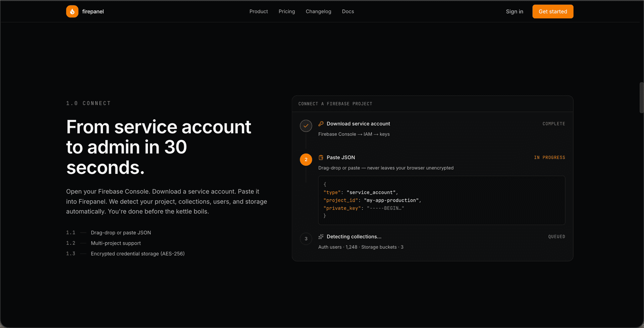Image resolution: width=644 pixels, height=328 pixels.
Task: Click the Drag-drop or paste encryption note
Action: coord(386,168)
